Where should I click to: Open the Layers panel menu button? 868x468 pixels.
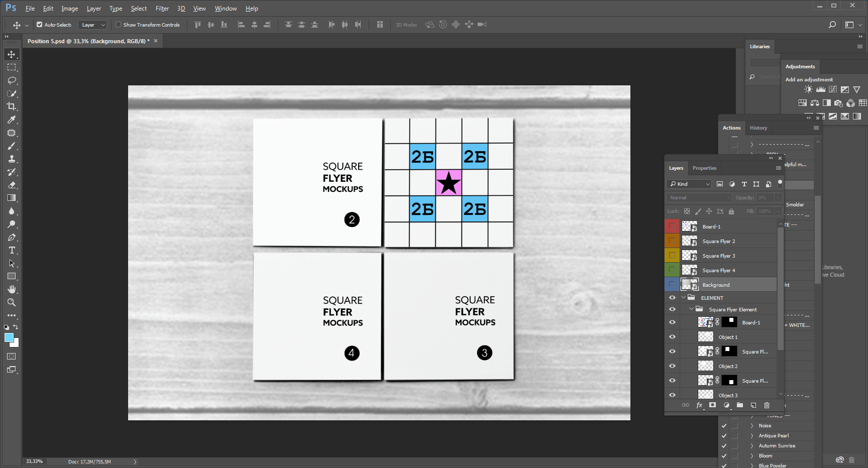tap(779, 168)
